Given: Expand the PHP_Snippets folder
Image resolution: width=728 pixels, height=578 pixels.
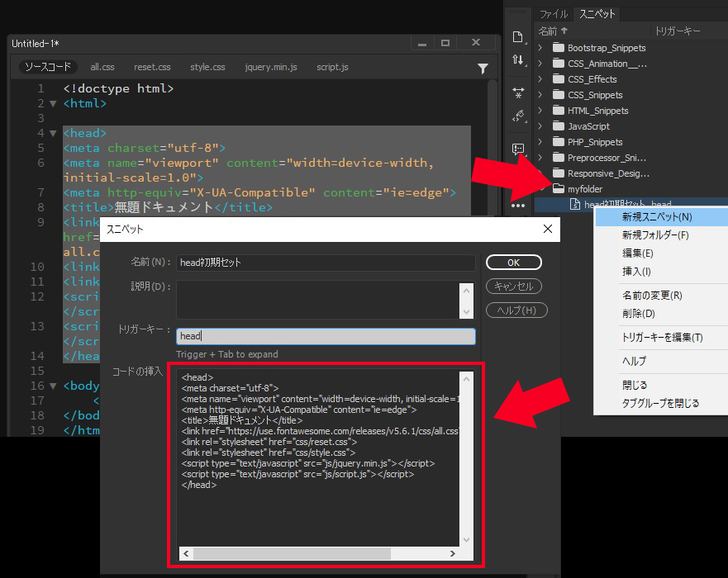Looking at the screenshot, I should pos(540,142).
